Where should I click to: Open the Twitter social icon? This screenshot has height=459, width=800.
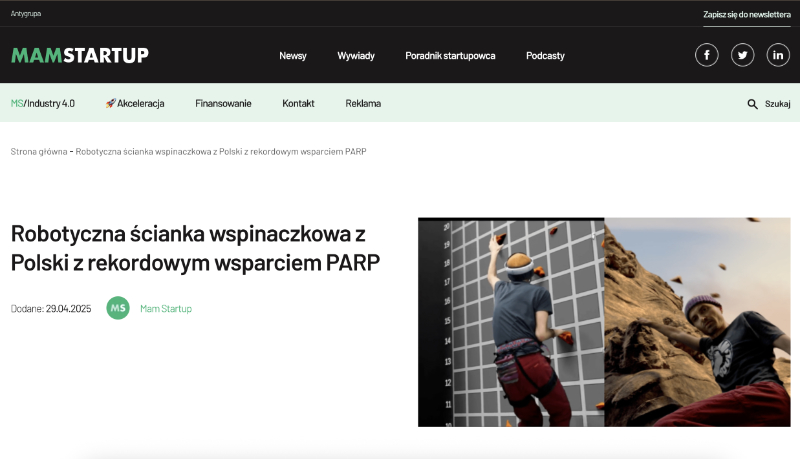tap(742, 55)
